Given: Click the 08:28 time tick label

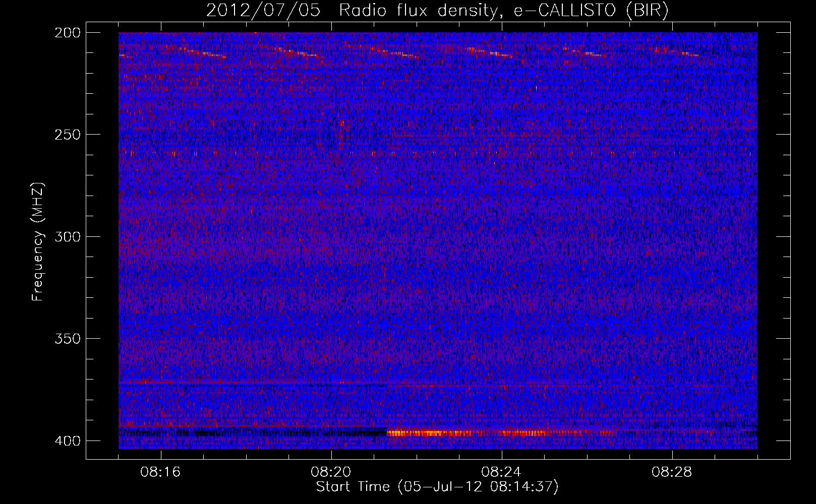Looking at the screenshot, I should [672, 472].
